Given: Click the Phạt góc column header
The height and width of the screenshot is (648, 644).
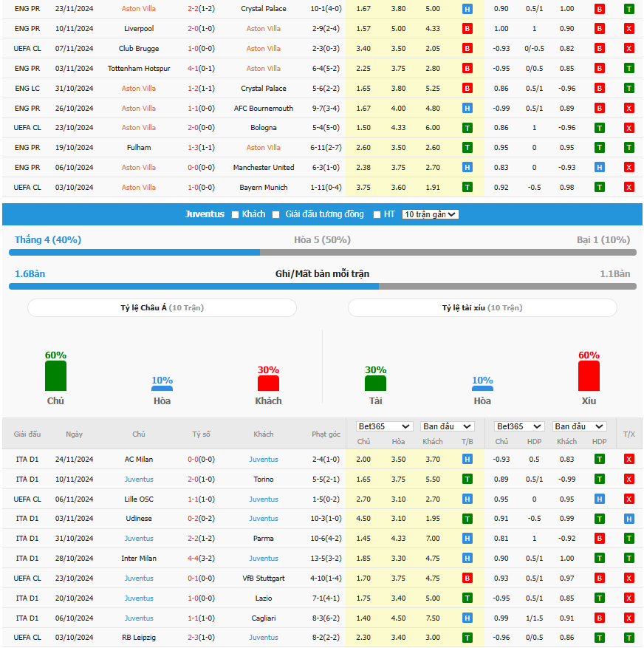Looking at the screenshot, I should 326,434.
